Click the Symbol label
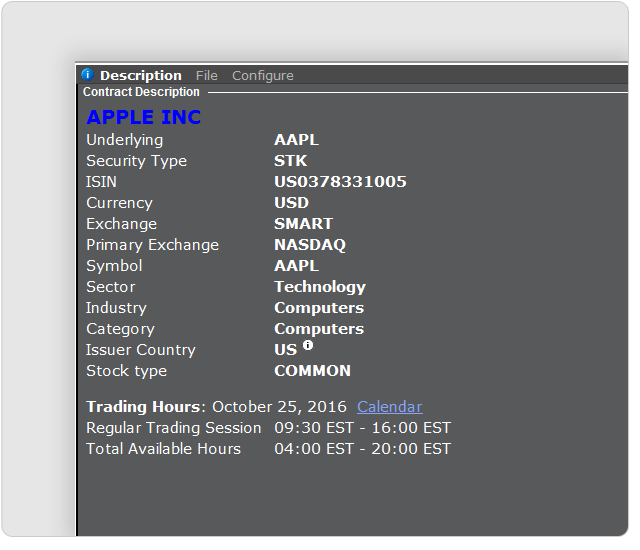 pyautogui.click(x=114, y=266)
